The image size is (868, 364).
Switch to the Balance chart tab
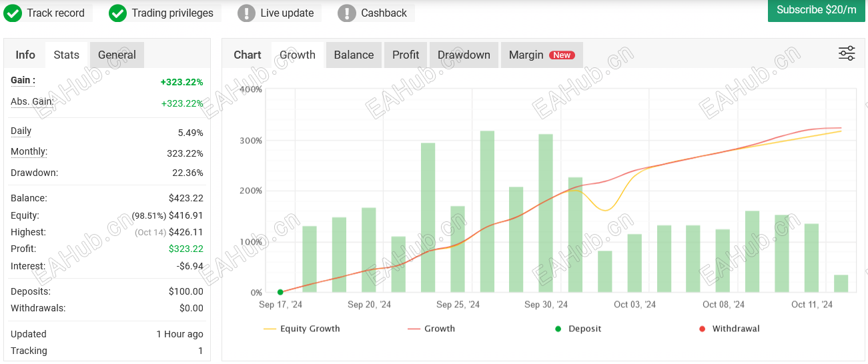tap(354, 55)
